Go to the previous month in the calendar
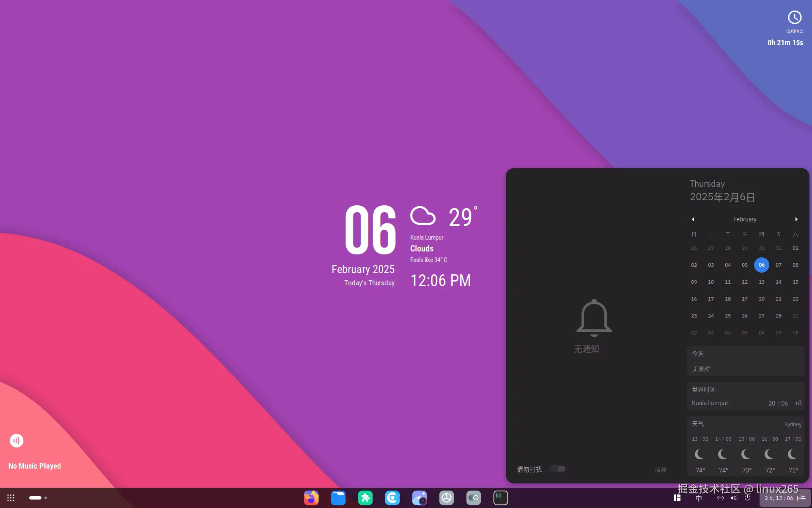The image size is (812, 508). [693, 219]
